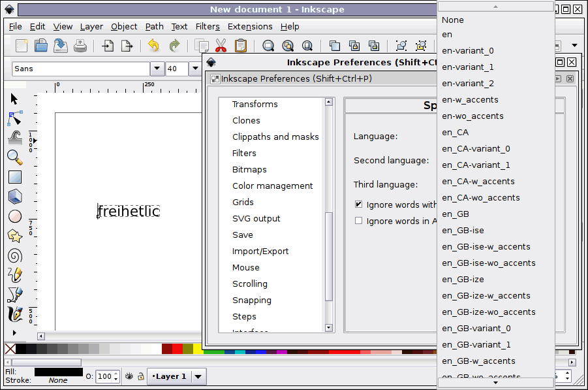Save the document using toolbar icon
Screen dimensions: 588x390
[61, 46]
